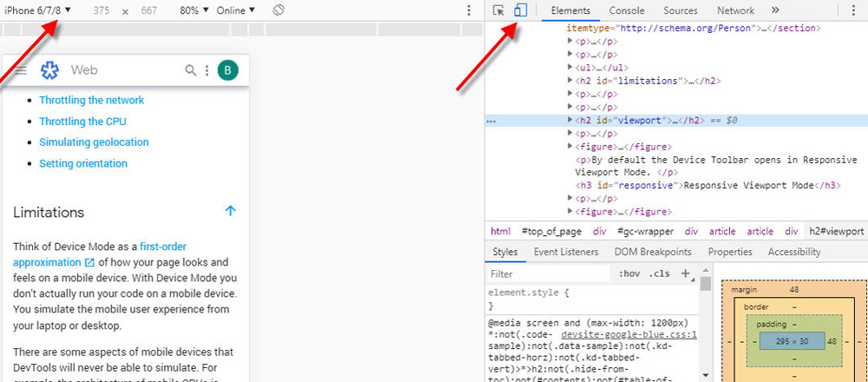Switch to the Elements tab
The width and height of the screenshot is (868, 382).
[x=571, y=10]
